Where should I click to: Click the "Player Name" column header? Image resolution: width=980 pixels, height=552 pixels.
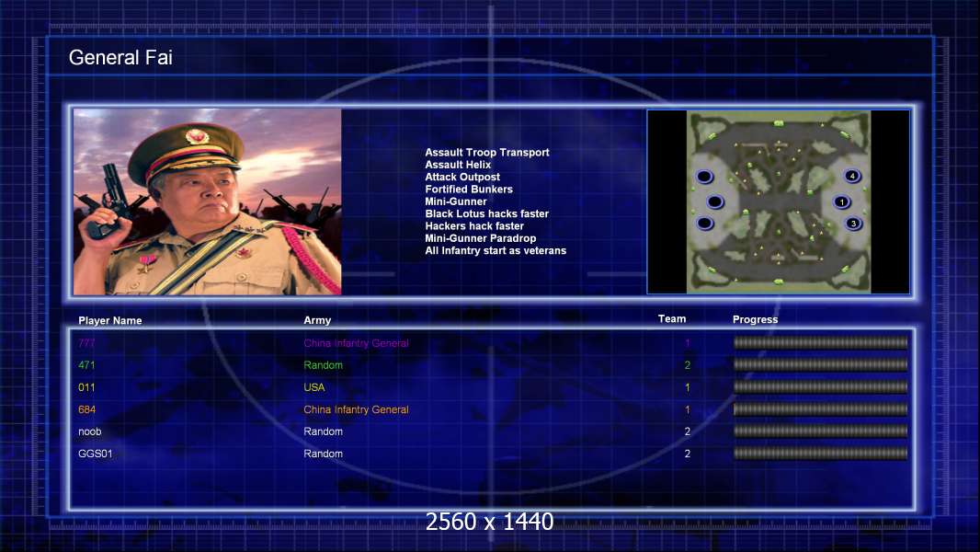pyautogui.click(x=110, y=321)
